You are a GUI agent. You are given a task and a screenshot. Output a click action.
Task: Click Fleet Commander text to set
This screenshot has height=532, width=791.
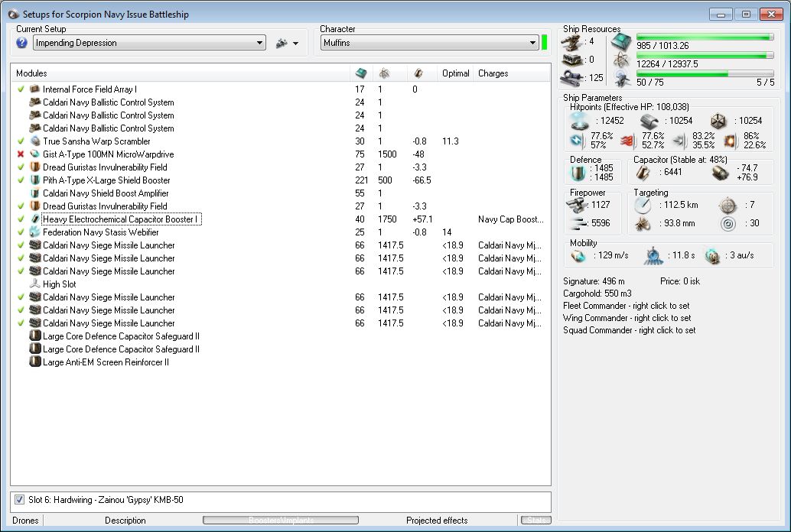click(627, 306)
